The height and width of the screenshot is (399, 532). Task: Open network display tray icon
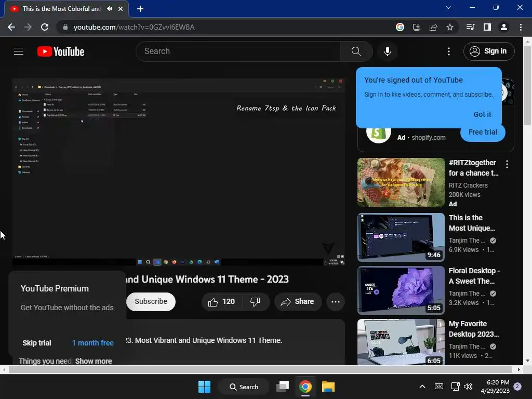(x=455, y=387)
